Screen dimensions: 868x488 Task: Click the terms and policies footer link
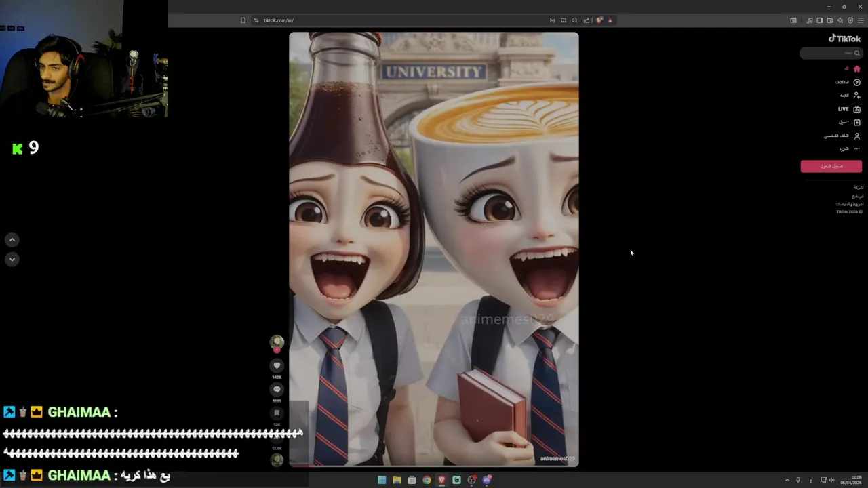tap(850, 204)
